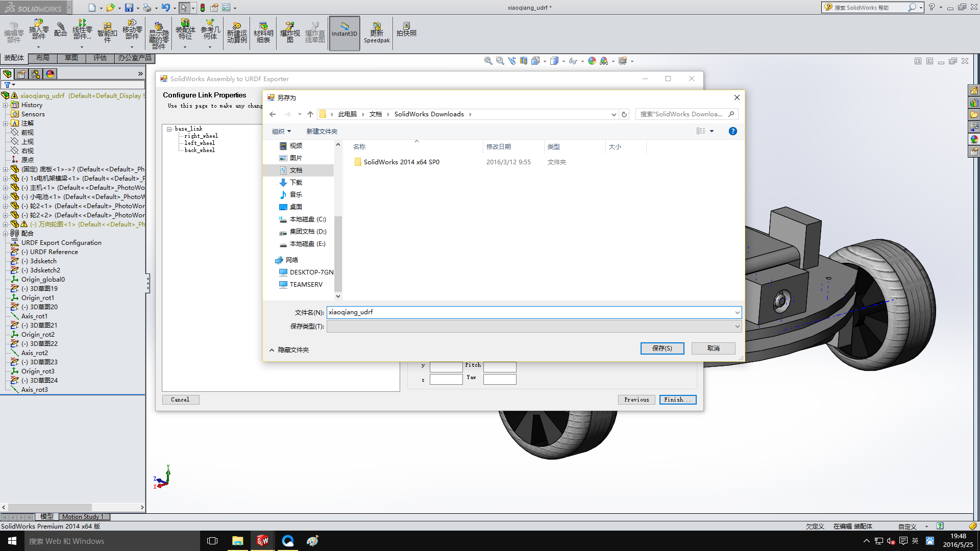Open File Explorer from the Windows taskbar
980x551 pixels.
tap(237, 541)
